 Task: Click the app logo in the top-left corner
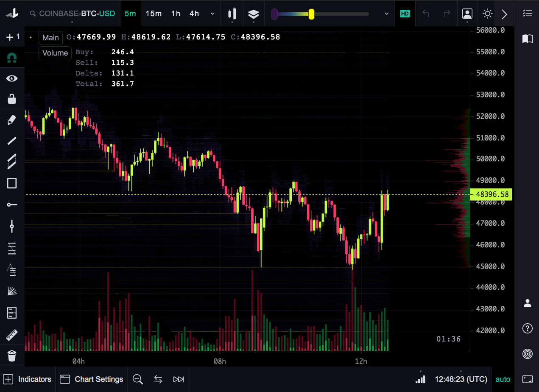pyautogui.click(x=12, y=14)
